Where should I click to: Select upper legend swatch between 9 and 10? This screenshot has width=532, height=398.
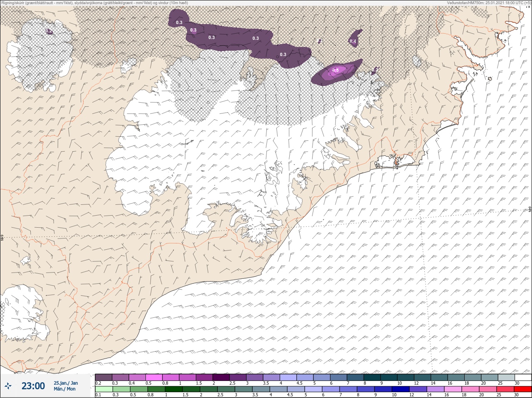point(389,377)
